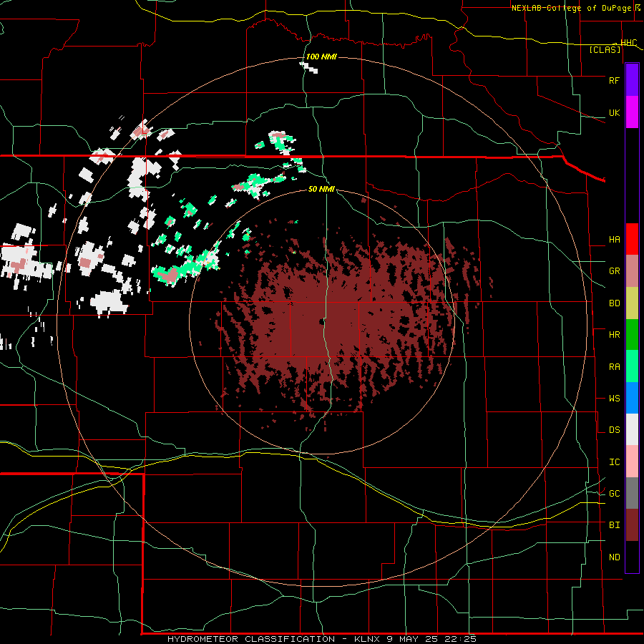Click the 100 NMI range ring label

coord(321,57)
